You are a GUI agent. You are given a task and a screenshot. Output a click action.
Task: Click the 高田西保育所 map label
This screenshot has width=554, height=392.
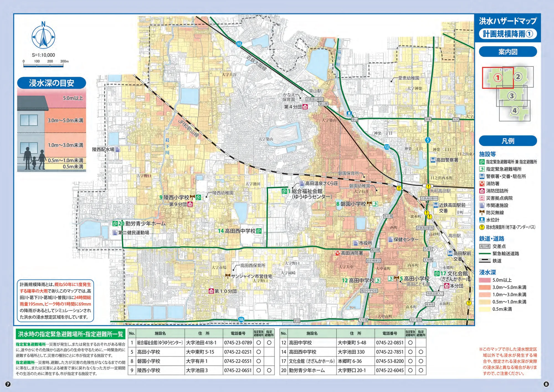(x=253, y=265)
